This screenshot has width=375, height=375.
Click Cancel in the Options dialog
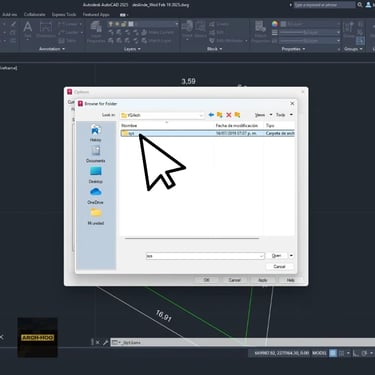(x=234, y=280)
